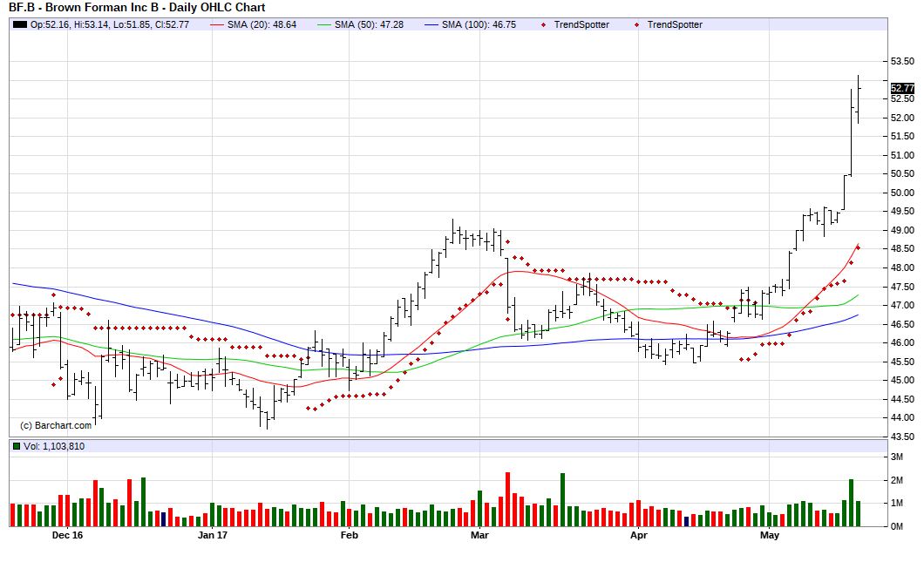Image resolution: width=924 pixels, height=562 pixels.
Task: Click the 'Dec 16' date axis label
Action: coord(67,536)
